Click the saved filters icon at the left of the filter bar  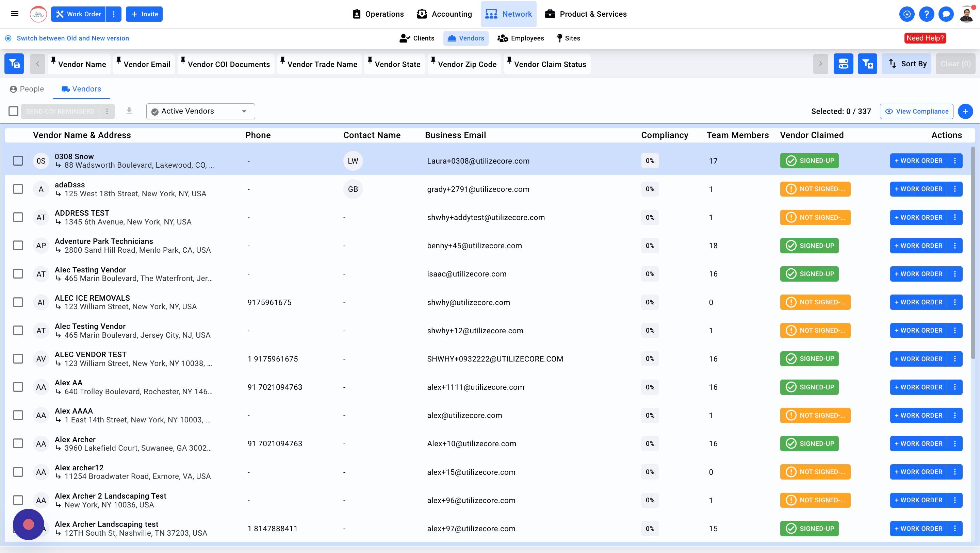tap(14, 64)
